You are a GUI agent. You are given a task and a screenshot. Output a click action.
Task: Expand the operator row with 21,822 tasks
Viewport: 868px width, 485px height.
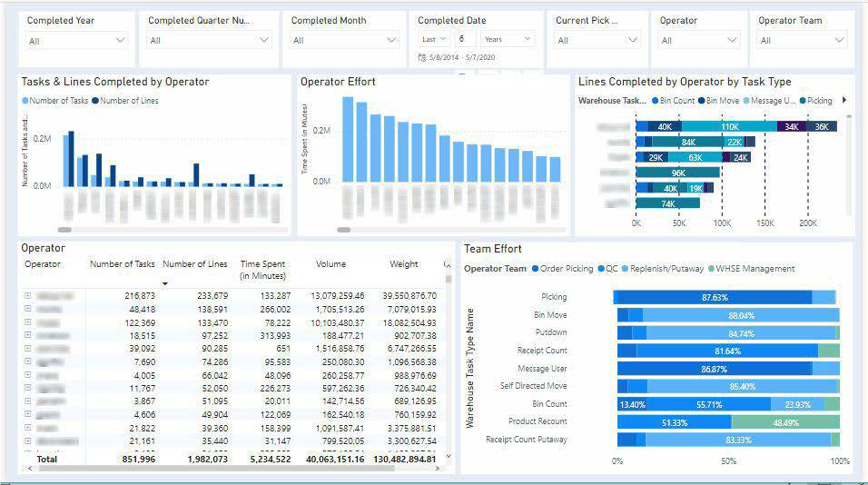click(27, 428)
